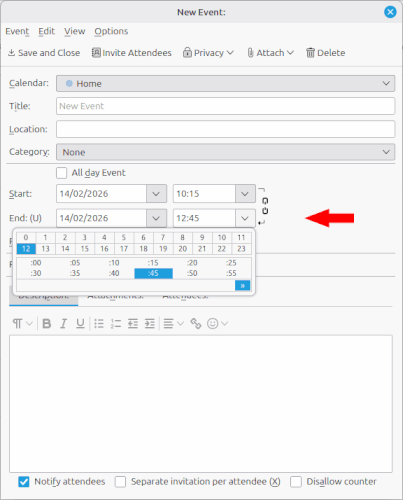The image size is (403, 500).
Task: Click the End time field 12:45
Action: (204, 218)
